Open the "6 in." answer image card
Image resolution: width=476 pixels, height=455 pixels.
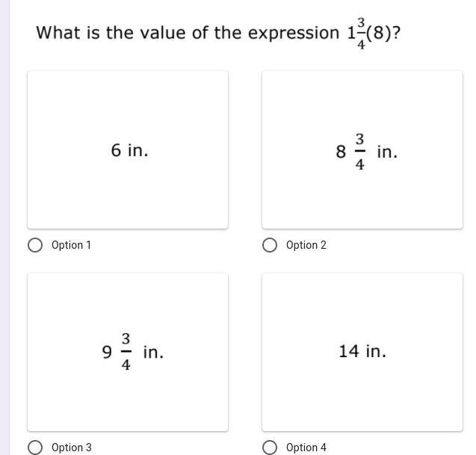pos(128,150)
